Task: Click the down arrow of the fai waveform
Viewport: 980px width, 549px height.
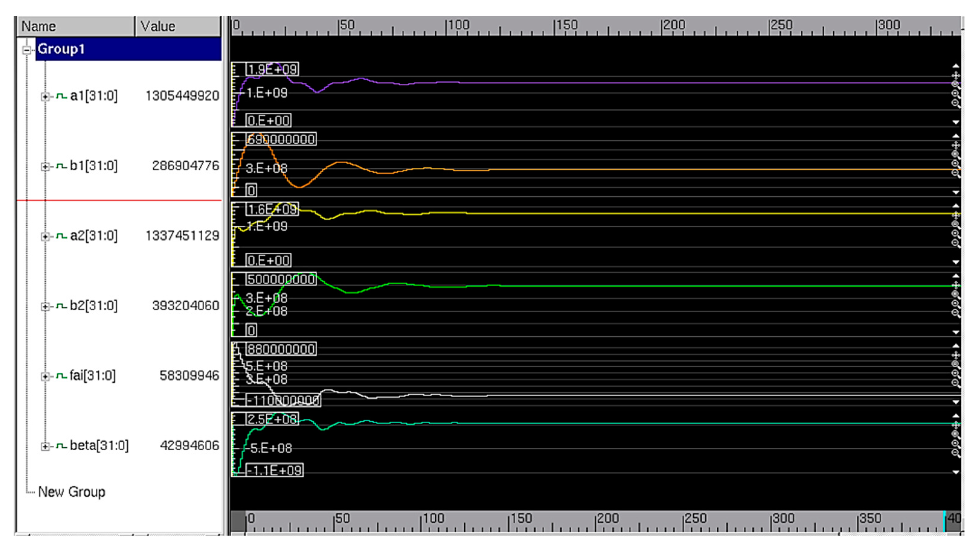Action: [x=956, y=402]
